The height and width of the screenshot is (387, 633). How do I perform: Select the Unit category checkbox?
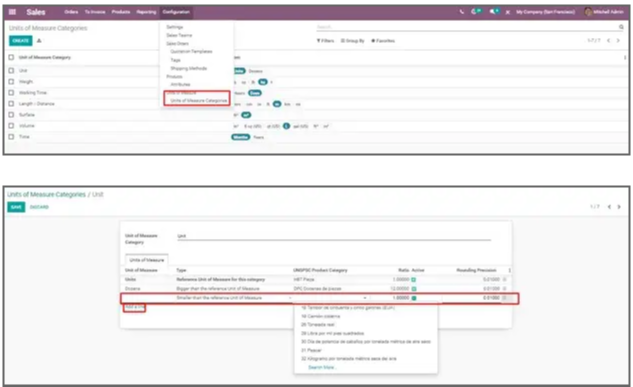(x=11, y=70)
